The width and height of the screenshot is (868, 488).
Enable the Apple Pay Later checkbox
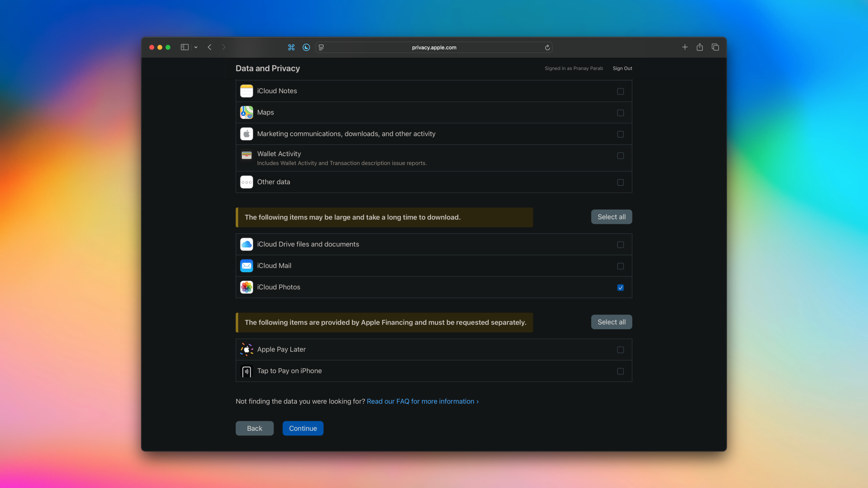[x=620, y=350]
